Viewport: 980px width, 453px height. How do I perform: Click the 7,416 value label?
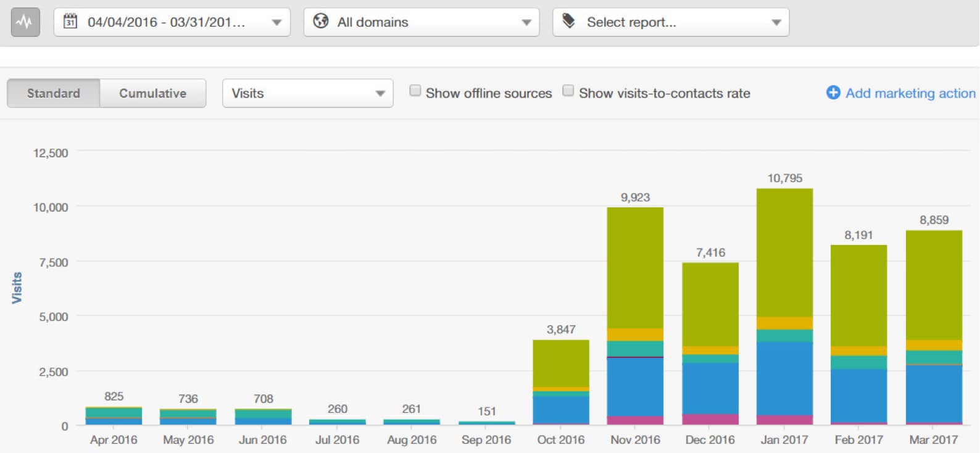pos(710,252)
